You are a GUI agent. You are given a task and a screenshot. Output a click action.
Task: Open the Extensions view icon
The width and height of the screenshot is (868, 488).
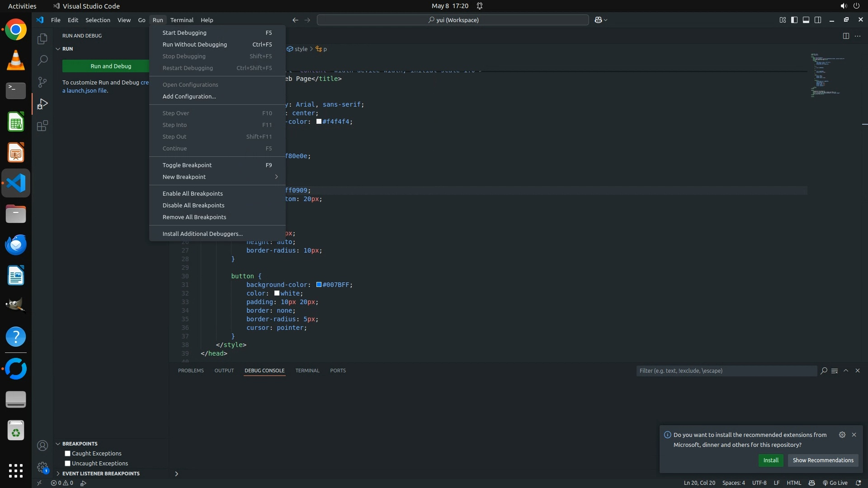click(42, 126)
